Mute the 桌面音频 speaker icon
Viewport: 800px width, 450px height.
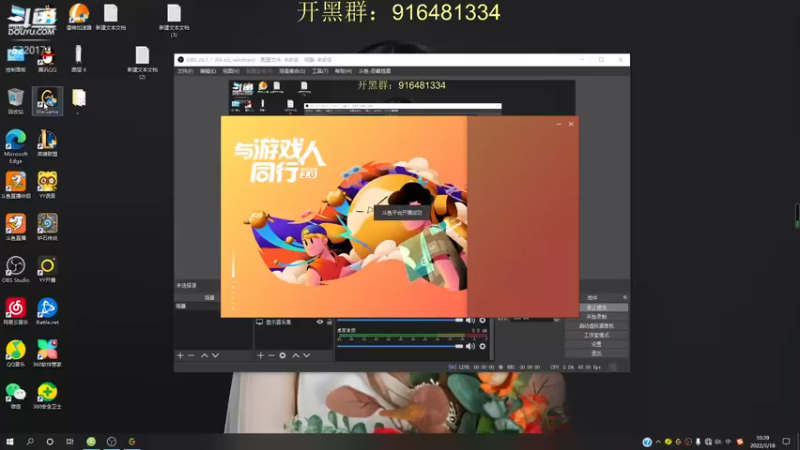pos(470,346)
